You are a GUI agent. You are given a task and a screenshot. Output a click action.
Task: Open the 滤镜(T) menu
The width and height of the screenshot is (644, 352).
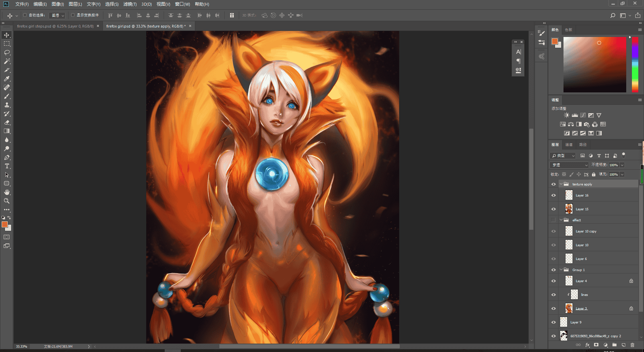coord(130,4)
